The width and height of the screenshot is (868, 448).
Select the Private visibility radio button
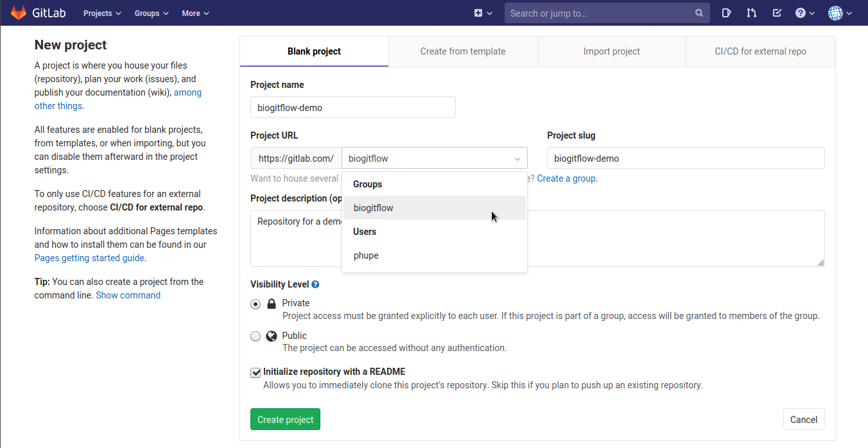256,304
